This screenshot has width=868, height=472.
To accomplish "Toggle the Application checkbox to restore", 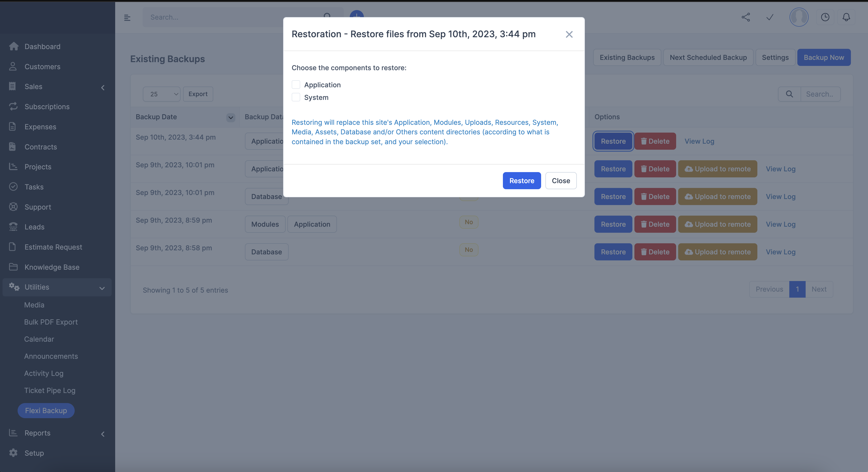I will tap(295, 84).
